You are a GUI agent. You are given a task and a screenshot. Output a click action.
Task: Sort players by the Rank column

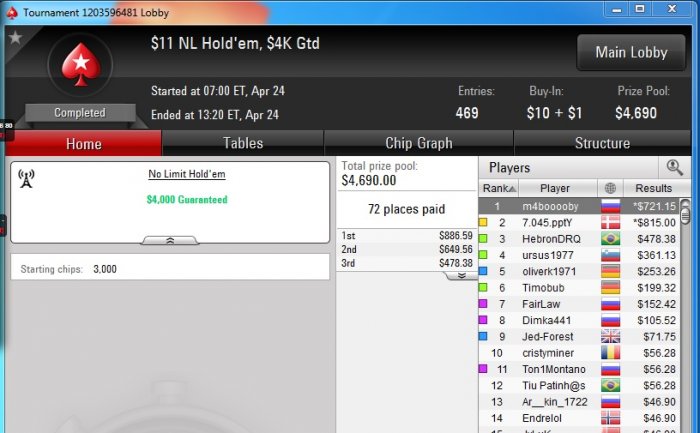tap(499, 188)
